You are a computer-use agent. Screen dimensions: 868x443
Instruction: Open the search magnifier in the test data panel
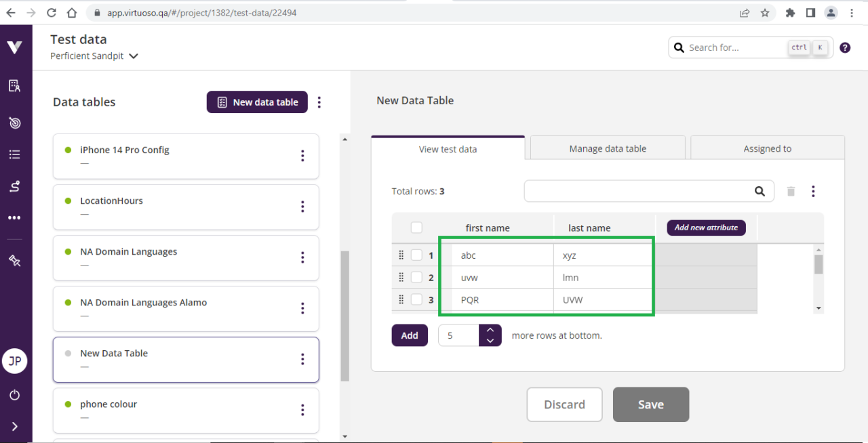[759, 191]
